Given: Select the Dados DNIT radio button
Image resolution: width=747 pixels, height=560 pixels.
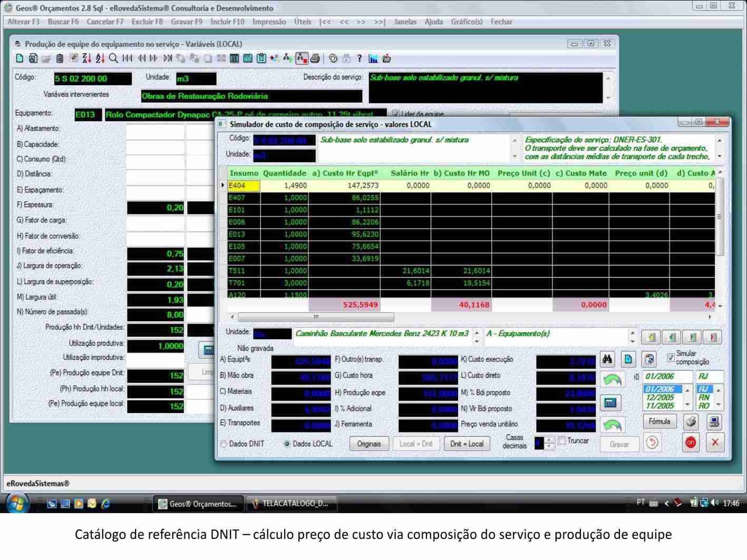Looking at the screenshot, I should (x=224, y=444).
